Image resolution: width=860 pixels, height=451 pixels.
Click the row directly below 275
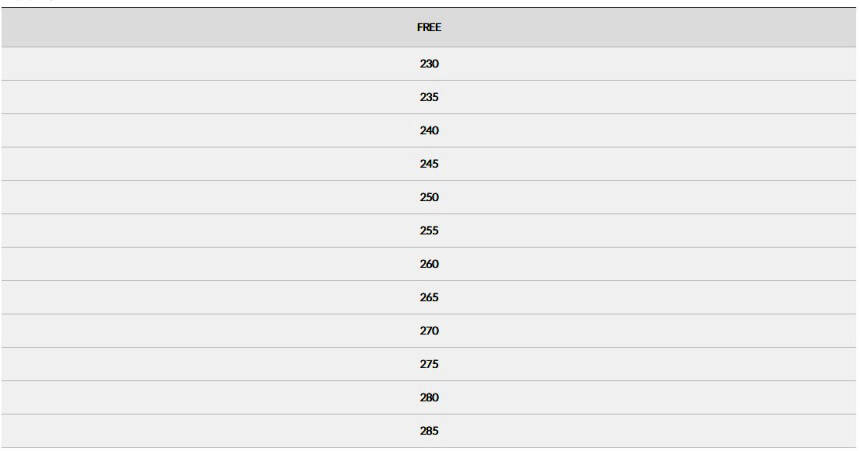pos(429,398)
